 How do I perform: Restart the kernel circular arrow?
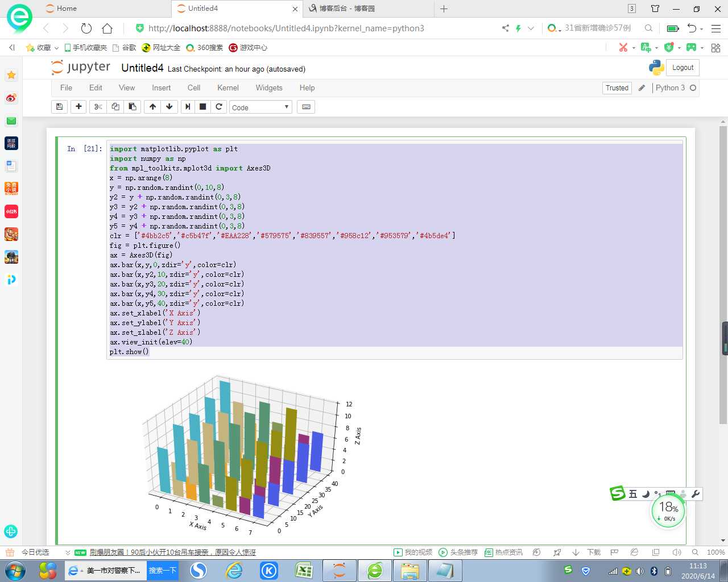218,107
